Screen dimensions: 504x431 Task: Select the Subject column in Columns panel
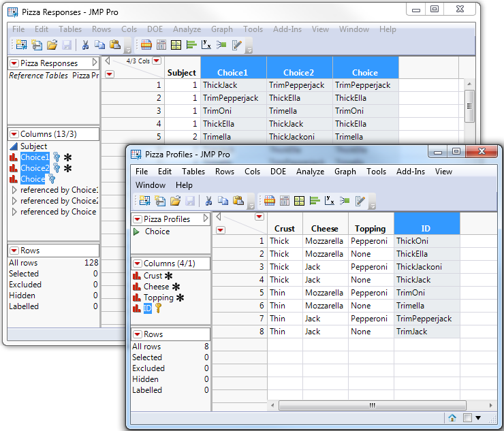click(x=33, y=146)
